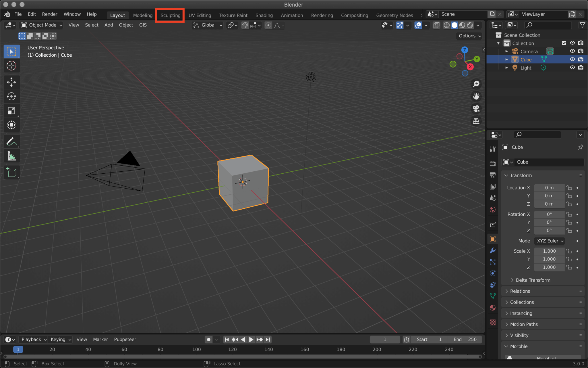This screenshot has width=588, height=368.
Task: Toggle camera render visibility for Cube
Action: click(581, 59)
